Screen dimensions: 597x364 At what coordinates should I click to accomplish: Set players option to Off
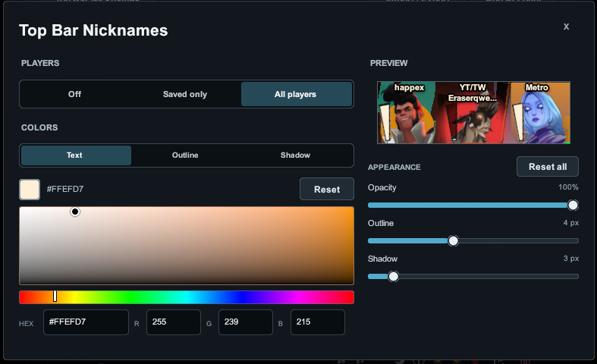74,94
